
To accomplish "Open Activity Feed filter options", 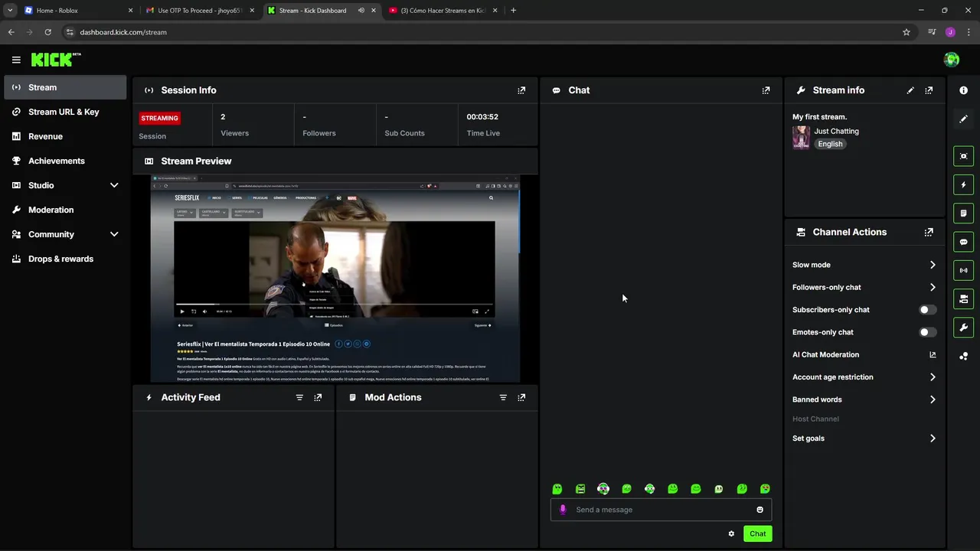I will tap(299, 397).
